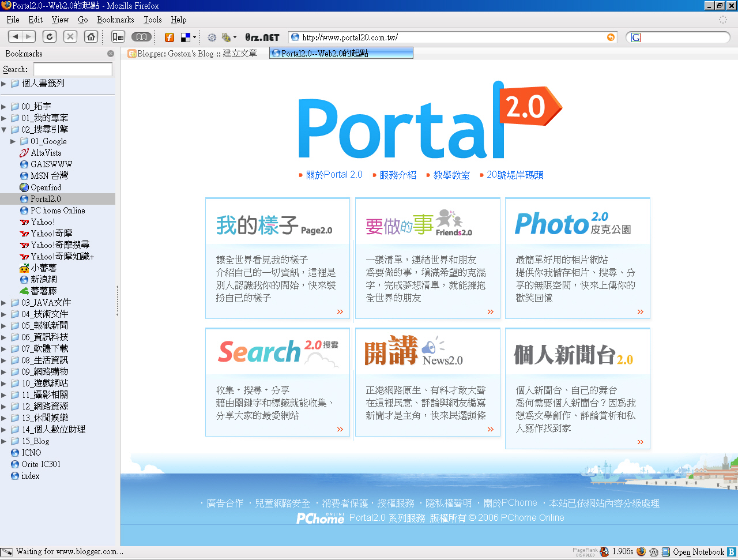The image size is (738, 560).
Task: Close the Bookmarks sidebar
Action: (111, 54)
